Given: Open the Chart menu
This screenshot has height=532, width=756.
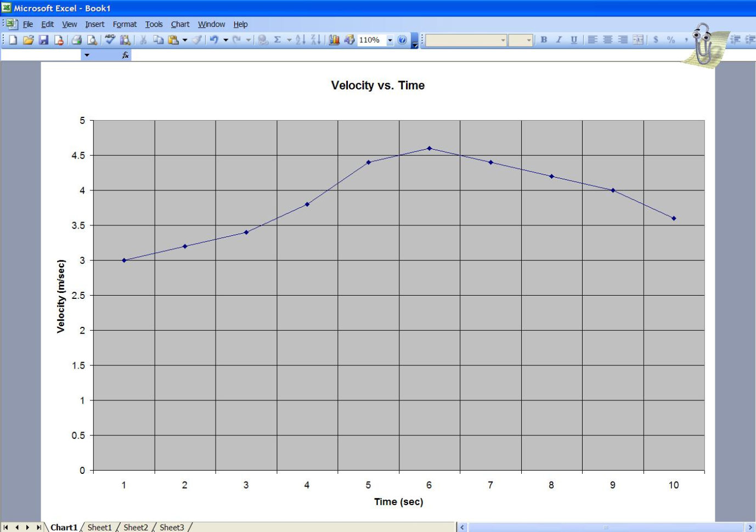Looking at the screenshot, I should point(180,24).
